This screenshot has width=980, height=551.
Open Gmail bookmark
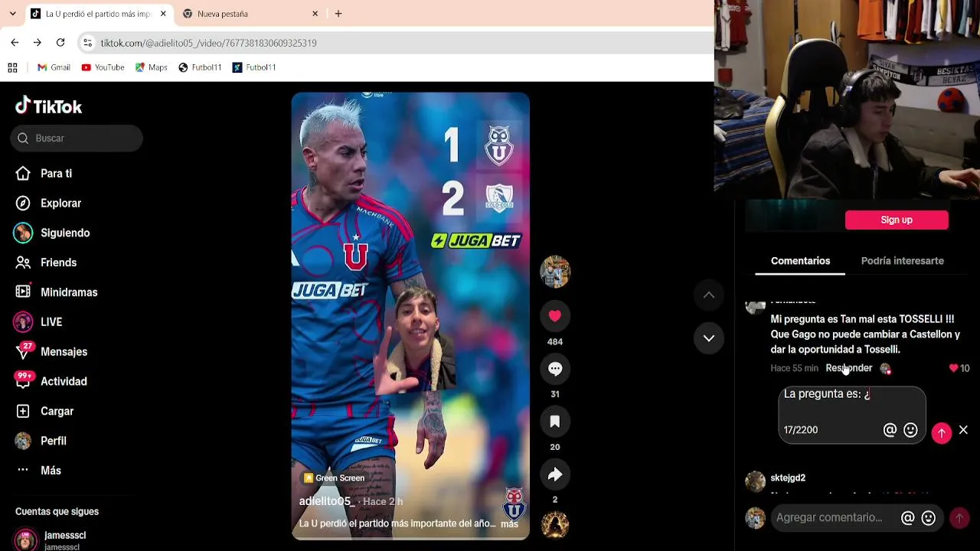tap(54, 67)
